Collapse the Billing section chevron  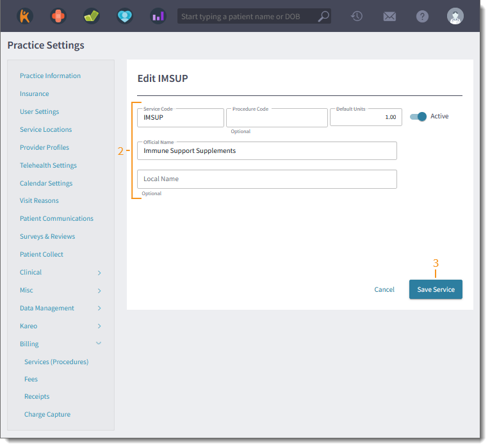click(99, 343)
